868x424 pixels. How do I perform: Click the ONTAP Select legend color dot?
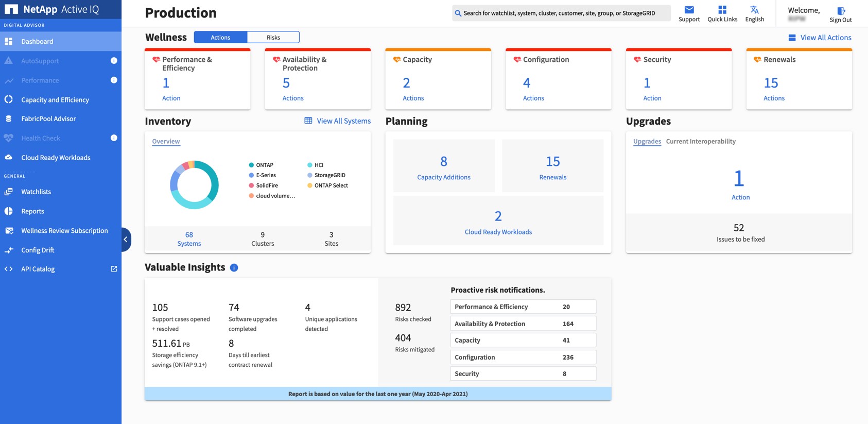310,185
